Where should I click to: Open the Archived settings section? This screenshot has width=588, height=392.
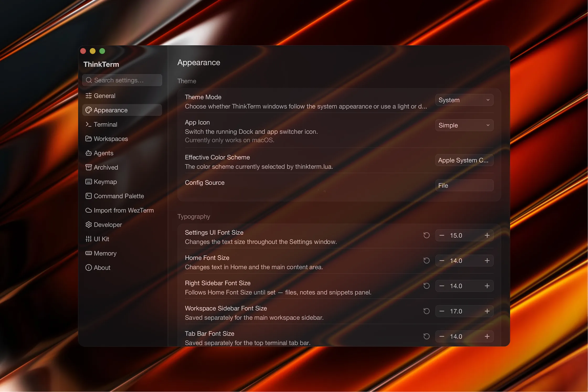pos(122,167)
